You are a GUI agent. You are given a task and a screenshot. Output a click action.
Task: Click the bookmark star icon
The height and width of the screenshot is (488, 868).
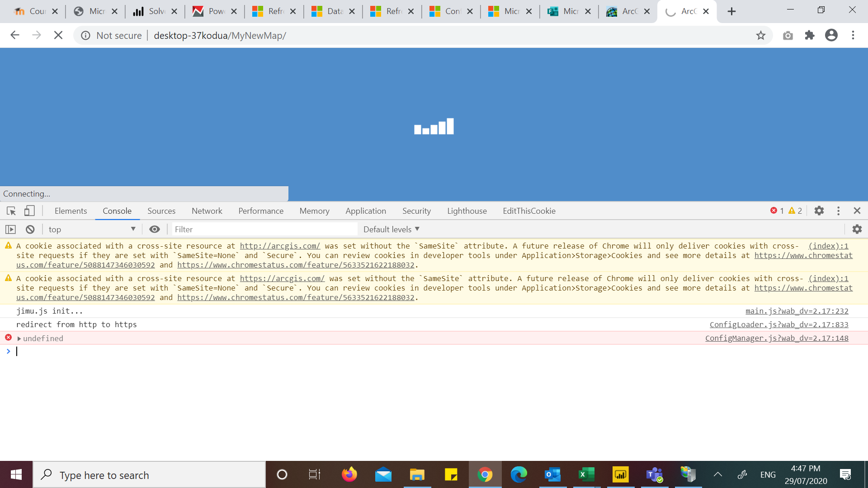point(761,36)
